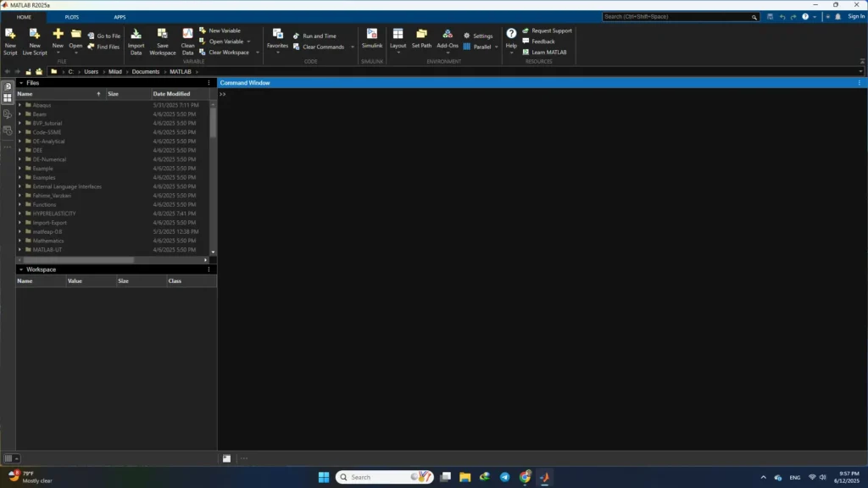868x488 pixels.
Task: Select the DE-Numerical folder
Action: pos(49,159)
